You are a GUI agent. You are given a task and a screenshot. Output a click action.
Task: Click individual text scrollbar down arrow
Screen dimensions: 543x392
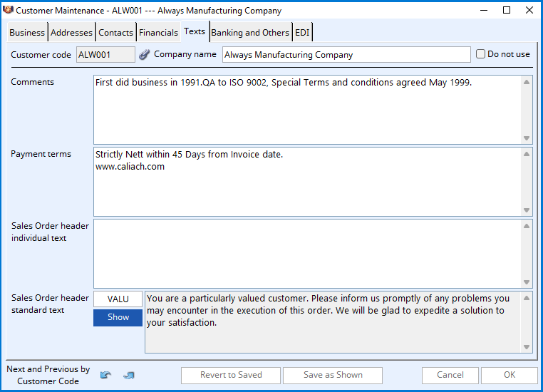[x=527, y=282]
